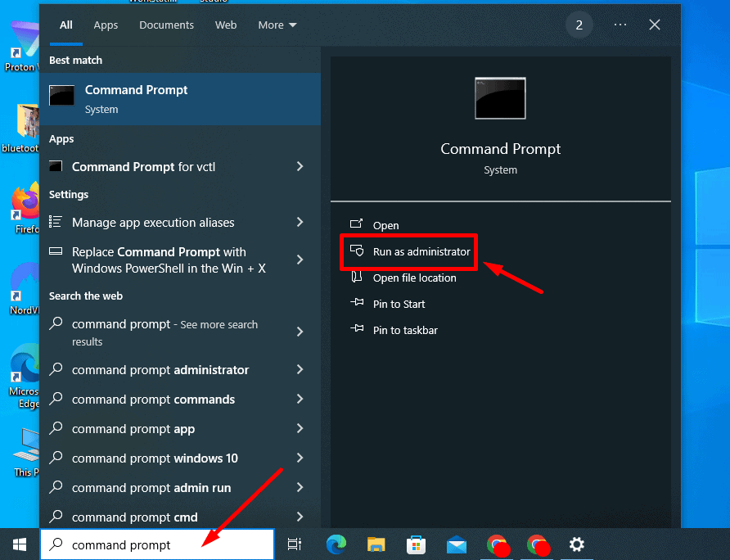Expand Replace Command Prompt with PowerShell arrow
The height and width of the screenshot is (560, 730).
[300, 260]
